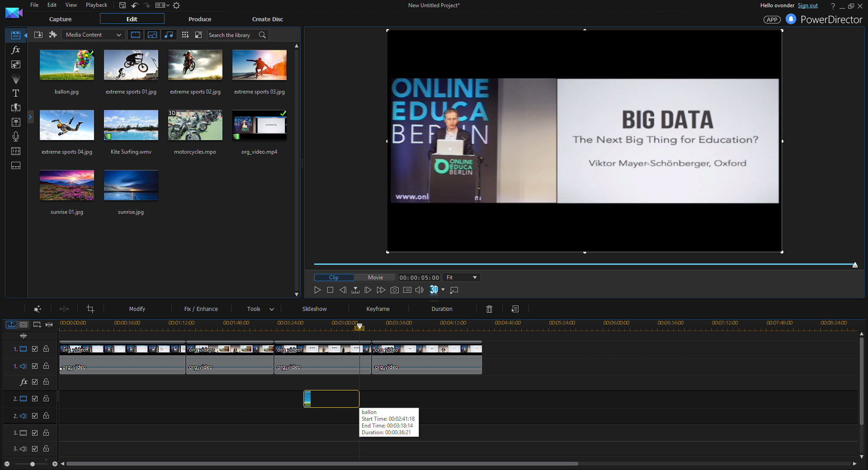Click the Fix / Enhance button
Screen dimensions: 868x470
(201, 309)
